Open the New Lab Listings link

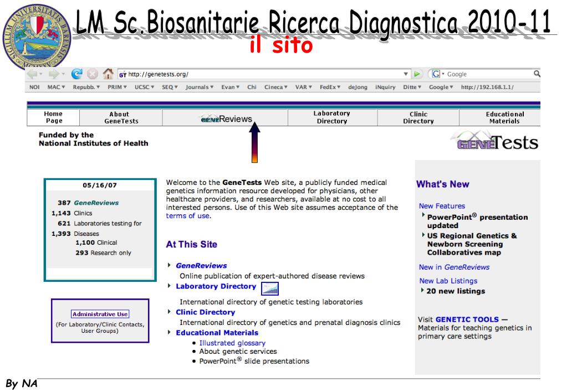coord(448,281)
